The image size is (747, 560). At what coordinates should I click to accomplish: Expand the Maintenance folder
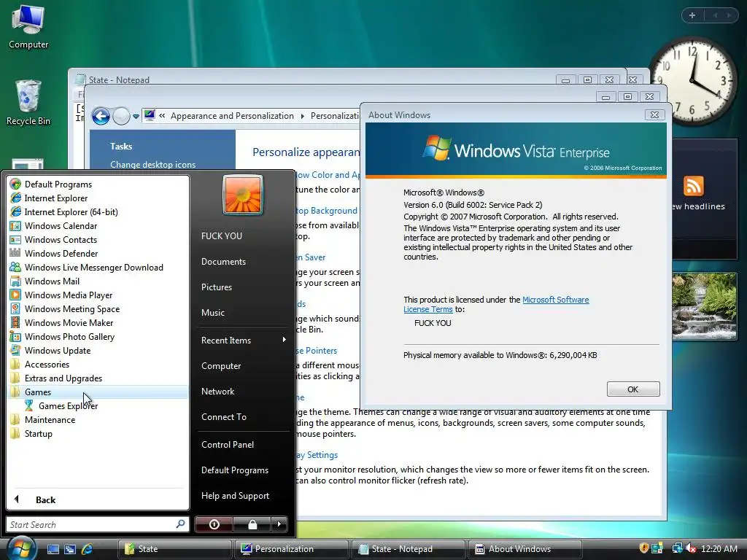pos(50,419)
